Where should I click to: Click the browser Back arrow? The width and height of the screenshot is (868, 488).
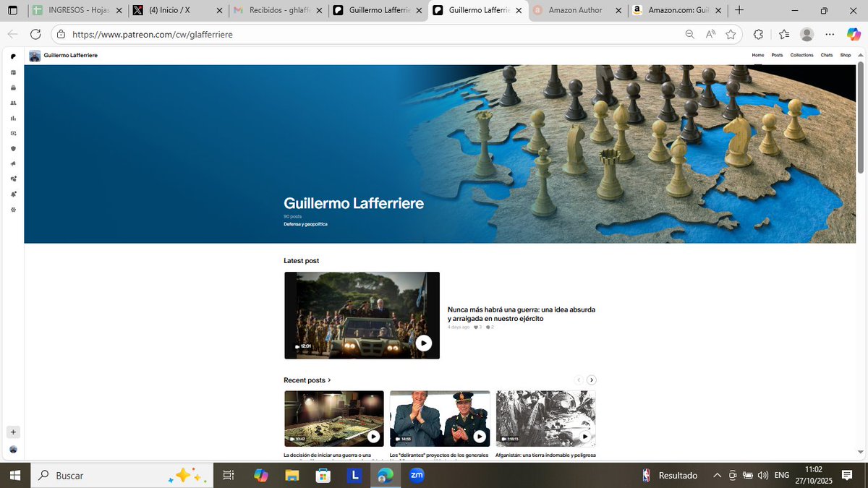13,34
